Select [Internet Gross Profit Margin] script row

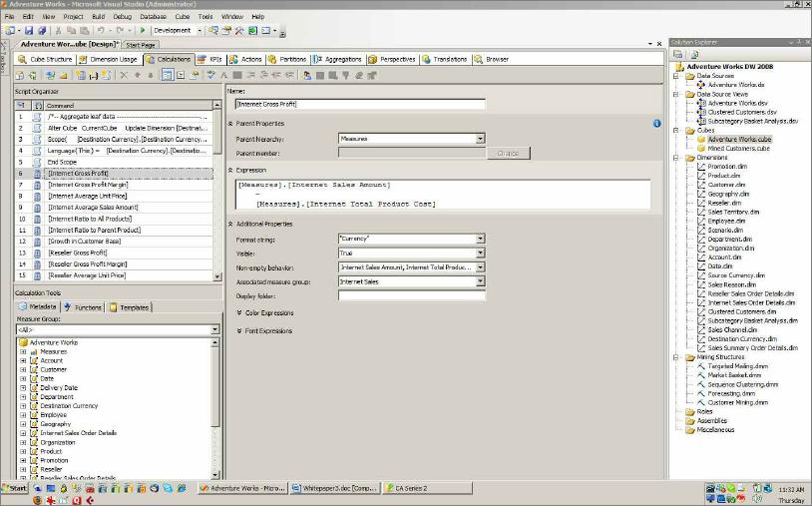(114, 185)
